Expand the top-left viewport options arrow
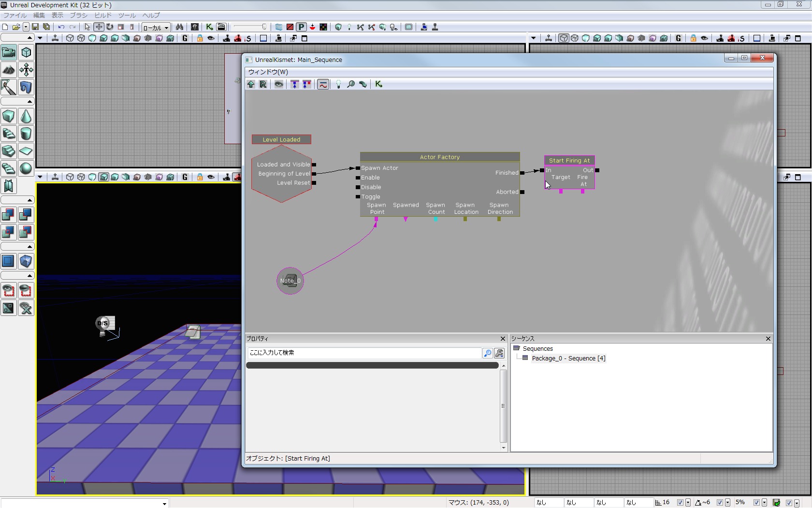This screenshot has width=812, height=508. (x=40, y=38)
